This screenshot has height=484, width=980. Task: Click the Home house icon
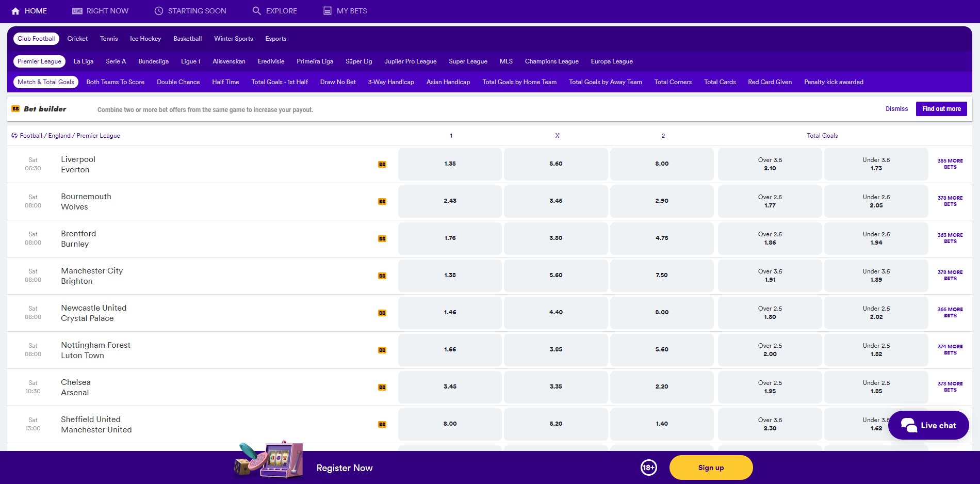(15, 11)
